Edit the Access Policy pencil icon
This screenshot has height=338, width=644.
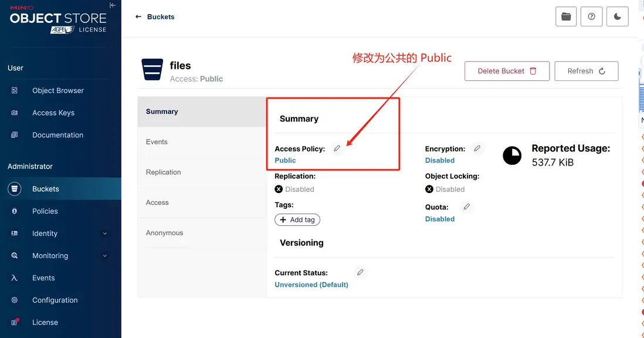[x=337, y=148]
